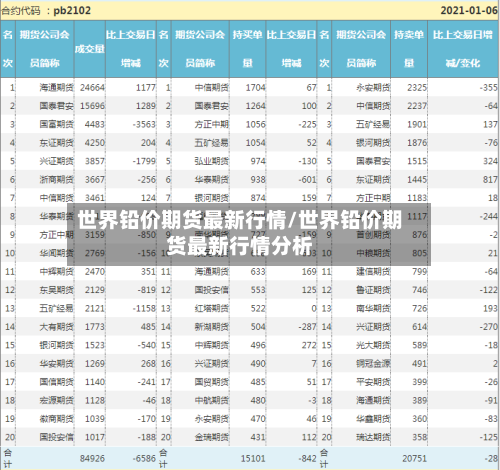The height and width of the screenshot is (470, 500).
Task: Select the change value -287
Action: (307, 327)
